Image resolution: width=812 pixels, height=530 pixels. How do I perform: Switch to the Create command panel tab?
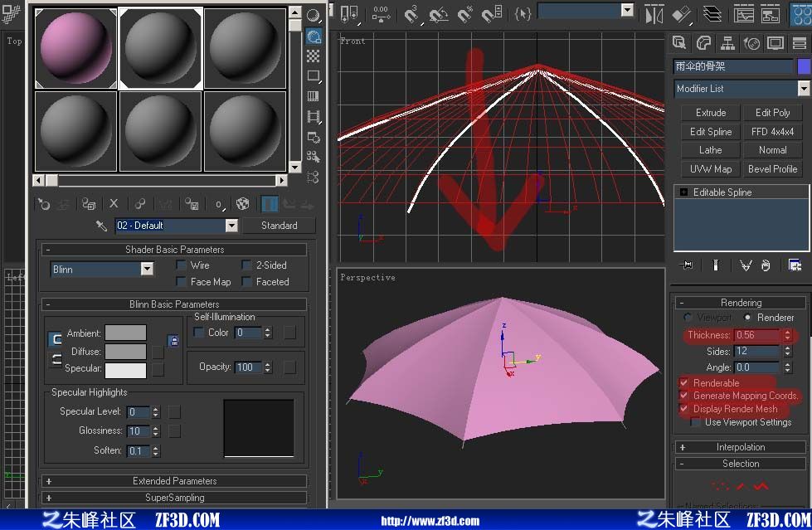(679, 43)
